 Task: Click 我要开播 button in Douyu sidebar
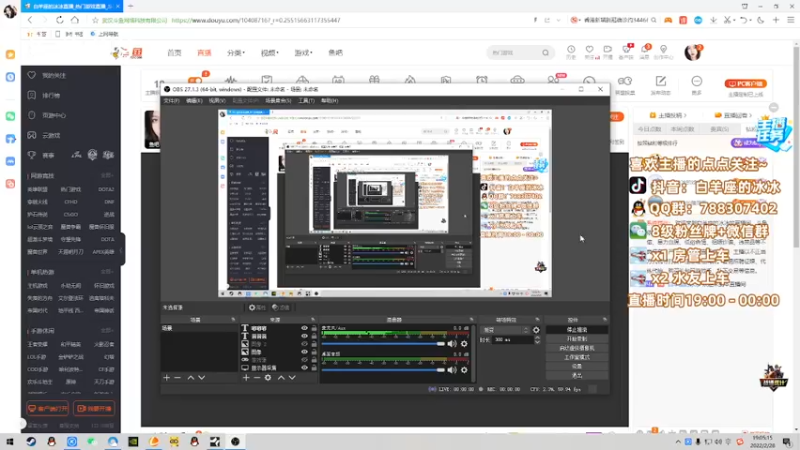(94, 409)
